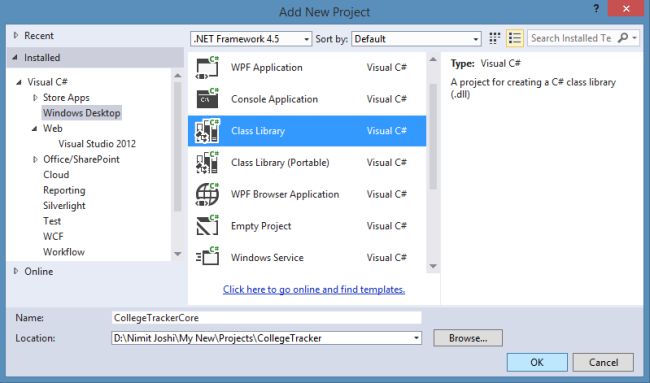
Task: Click the category tree scrollbar thumb
Action: point(178,147)
